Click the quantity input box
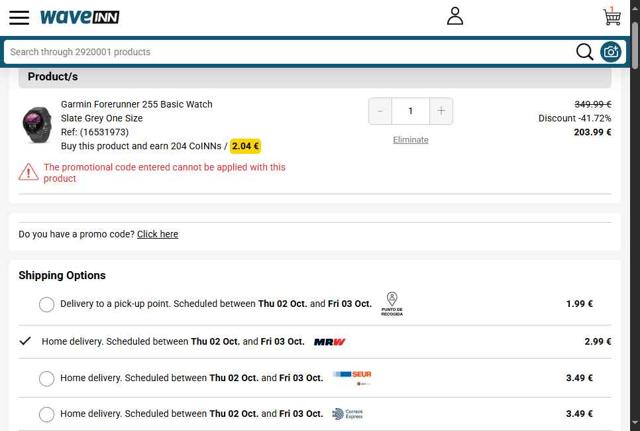Viewport: 640px width, 431px height. pos(410,111)
